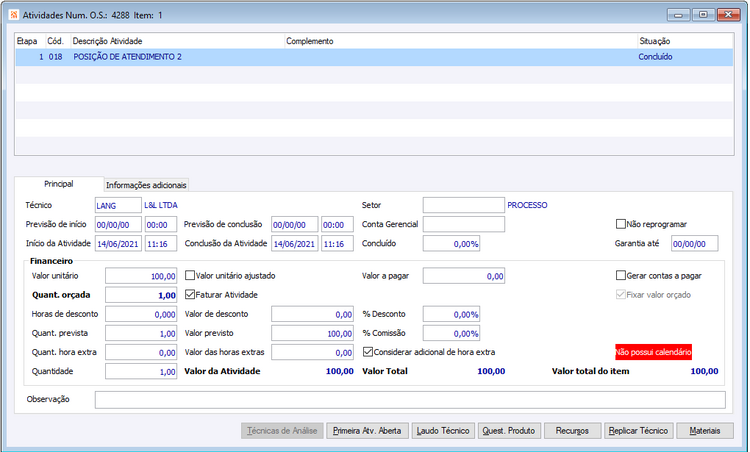
Task: Click the Observação text field
Action: (410, 400)
